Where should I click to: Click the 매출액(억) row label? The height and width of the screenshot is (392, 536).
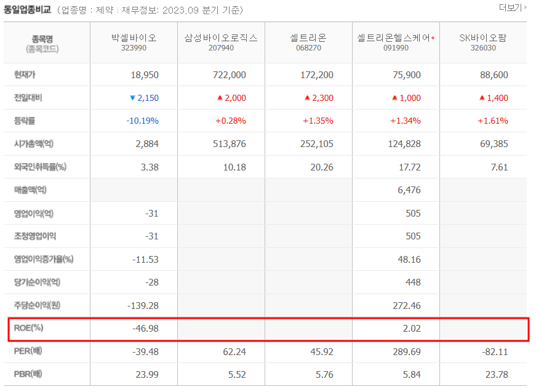coord(30,190)
